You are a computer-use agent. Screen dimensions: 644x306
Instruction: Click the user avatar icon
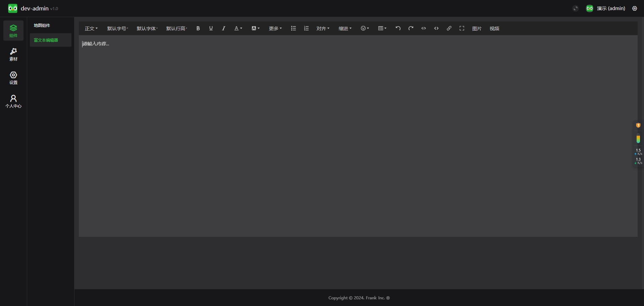point(590,8)
